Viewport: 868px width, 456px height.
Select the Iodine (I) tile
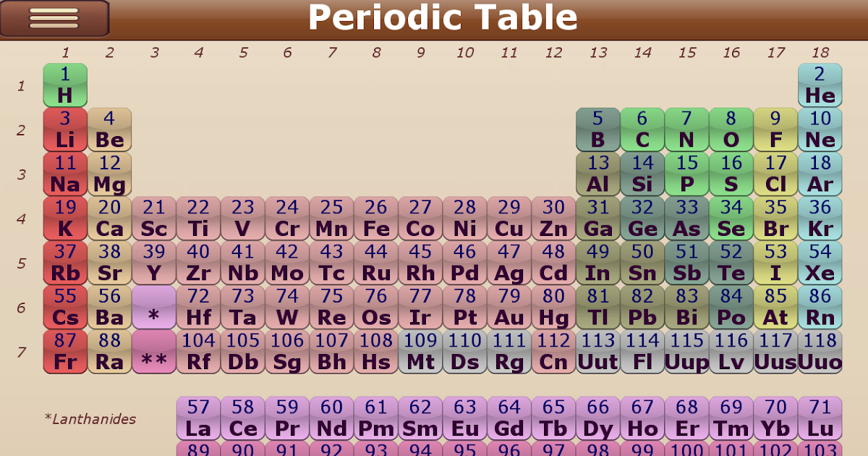775,263
